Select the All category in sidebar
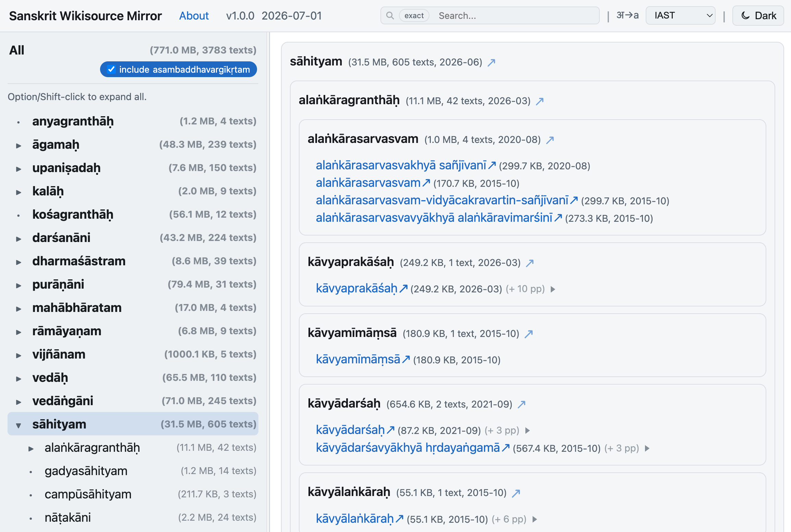791x532 pixels. click(17, 50)
